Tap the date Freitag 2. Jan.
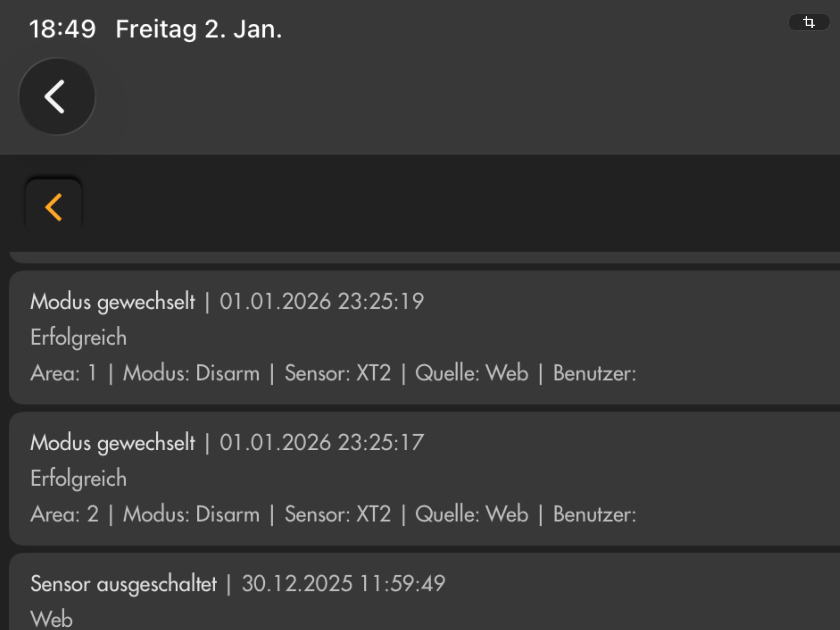 pos(199,29)
